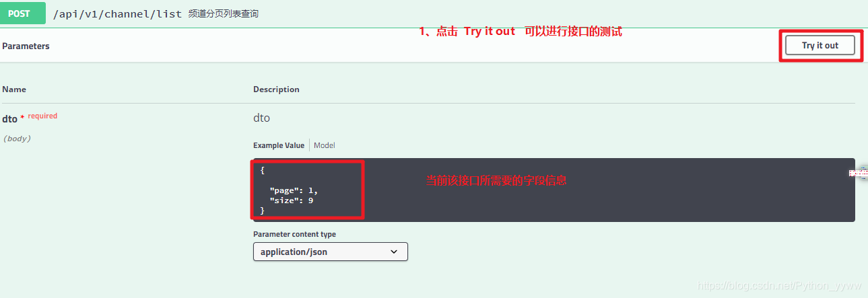Click the Name column header

pos(14,89)
